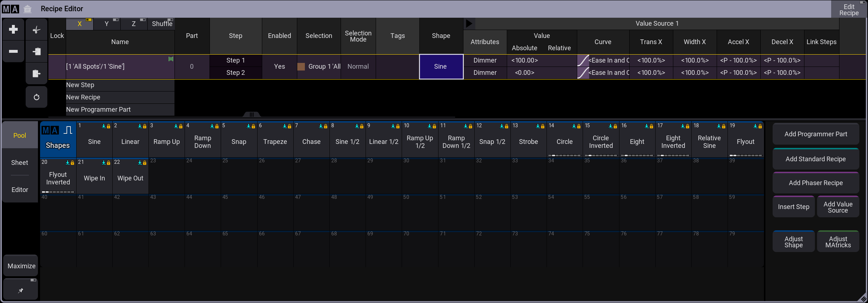Switch to the Pool tab
The width and height of the screenshot is (868, 303).
(x=20, y=135)
